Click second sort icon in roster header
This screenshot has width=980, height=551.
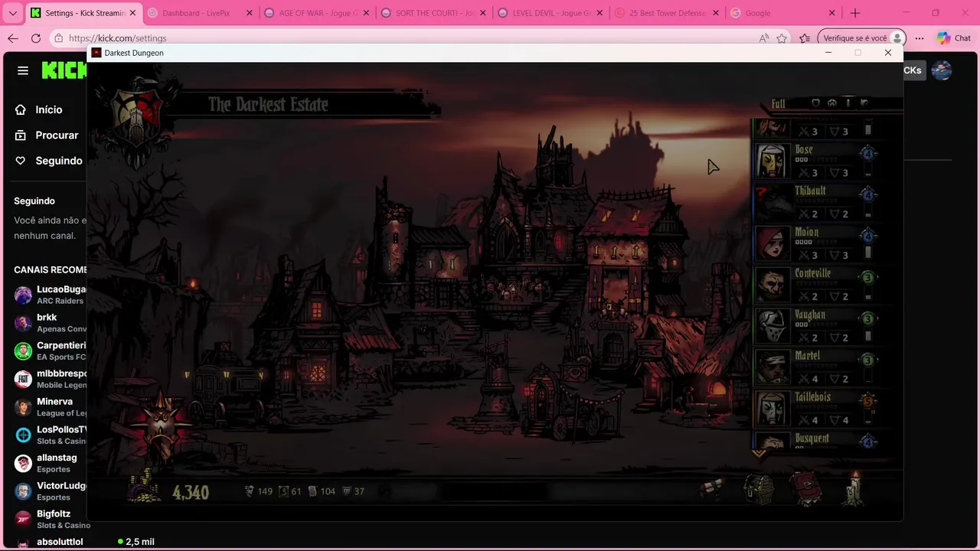coord(831,103)
